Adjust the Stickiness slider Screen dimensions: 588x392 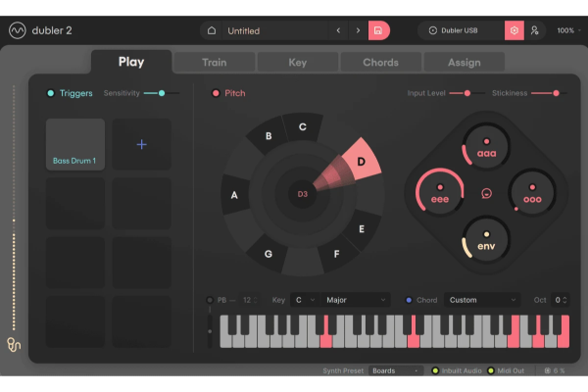[x=556, y=93]
